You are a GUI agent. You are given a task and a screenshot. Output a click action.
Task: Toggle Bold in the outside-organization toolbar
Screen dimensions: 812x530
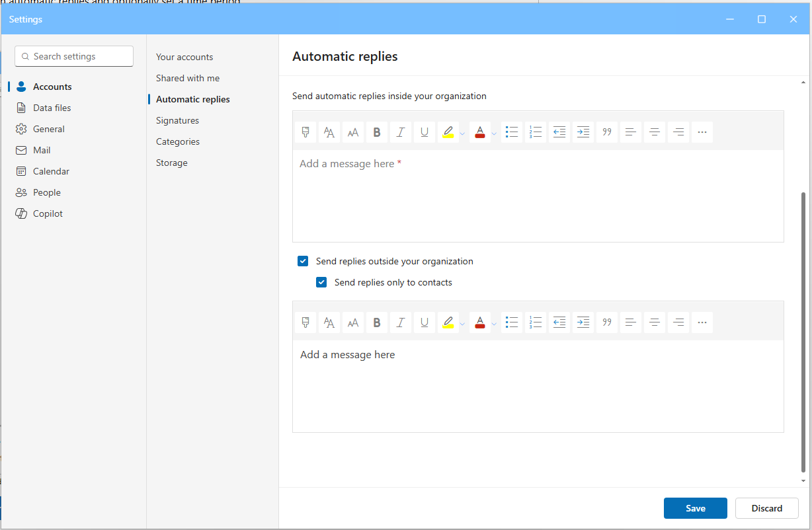(377, 322)
